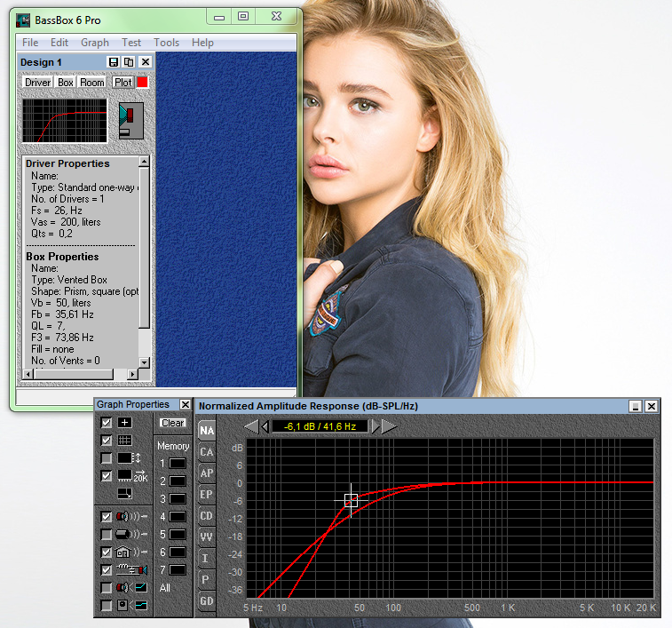Select memory slot 4 swatch
Viewport: 672px width, 628px height.
click(178, 516)
